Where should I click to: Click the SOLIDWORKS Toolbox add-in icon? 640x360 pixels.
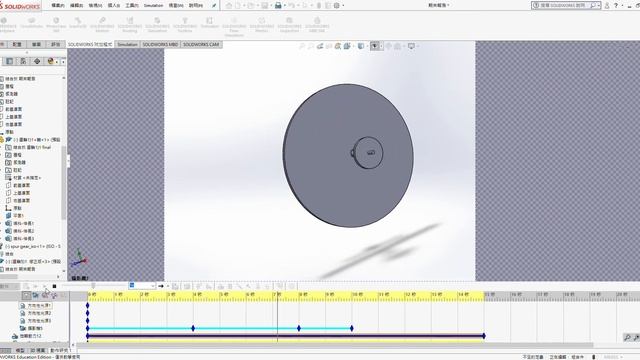(184, 25)
